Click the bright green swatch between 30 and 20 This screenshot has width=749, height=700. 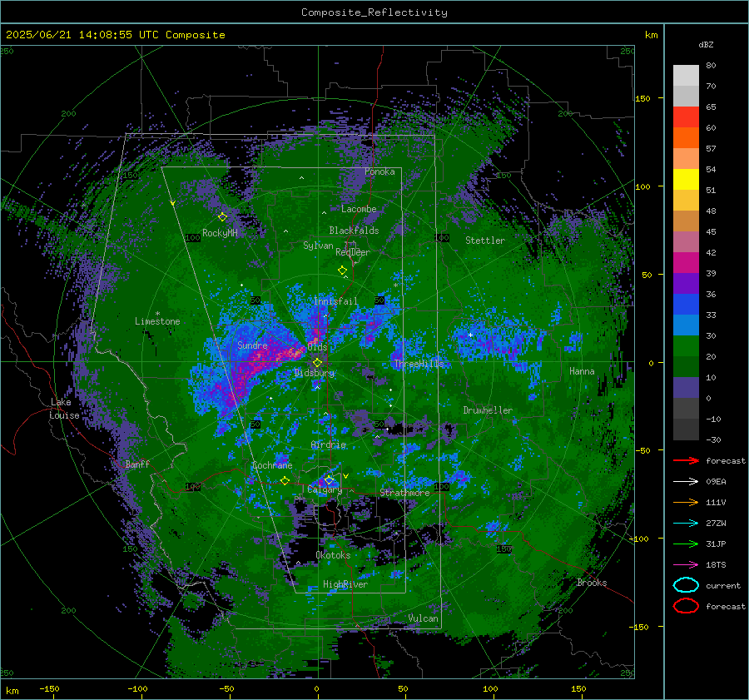click(686, 346)
